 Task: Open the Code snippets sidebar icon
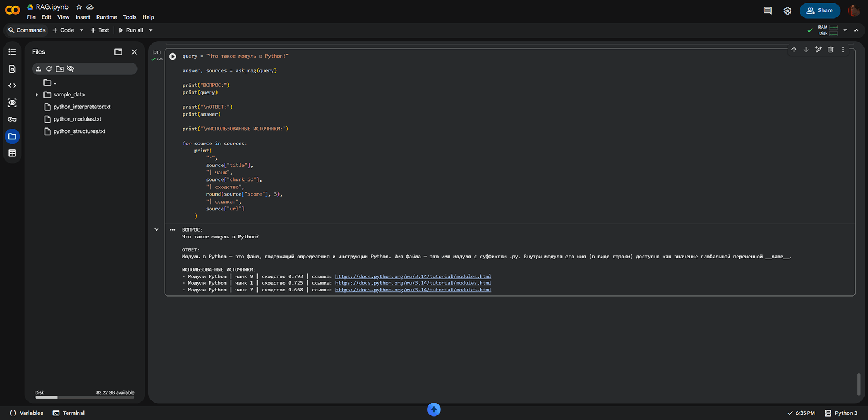pos(12,86)
